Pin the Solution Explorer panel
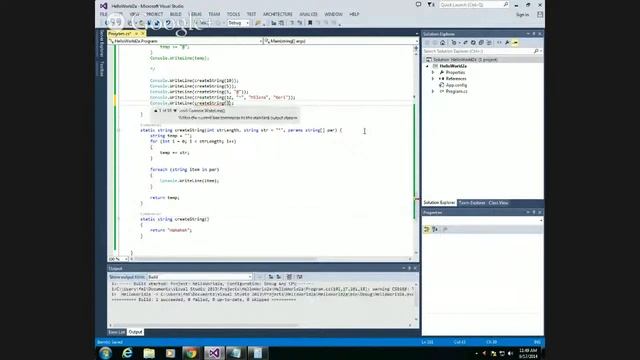The image size is (640, 360). coord(534,34)
